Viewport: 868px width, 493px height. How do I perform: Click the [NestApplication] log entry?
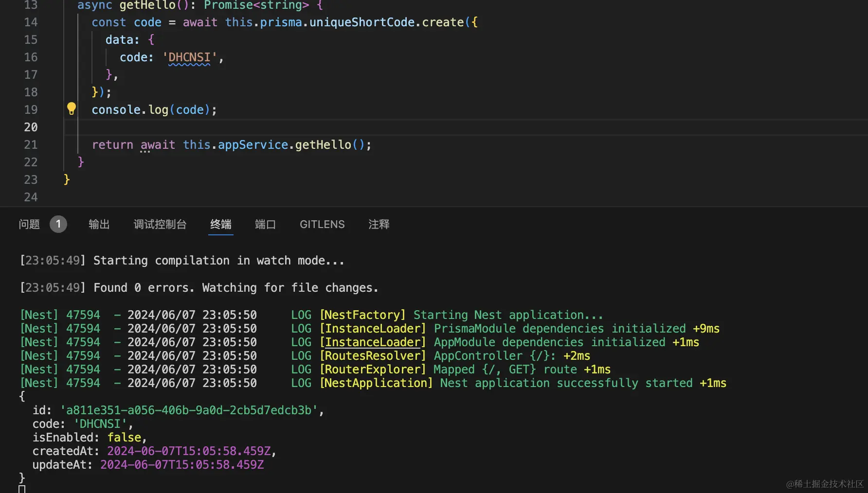[376, 383]
